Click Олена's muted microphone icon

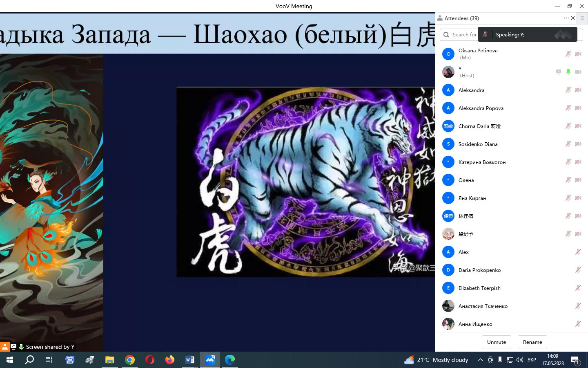[568, 180]
